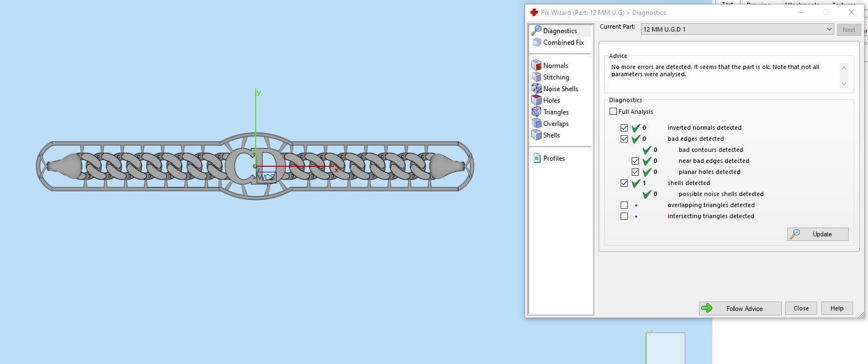868x364 pixels.
Task: Click the Advice box scroll-down arrow
Action: pos(844,84)
